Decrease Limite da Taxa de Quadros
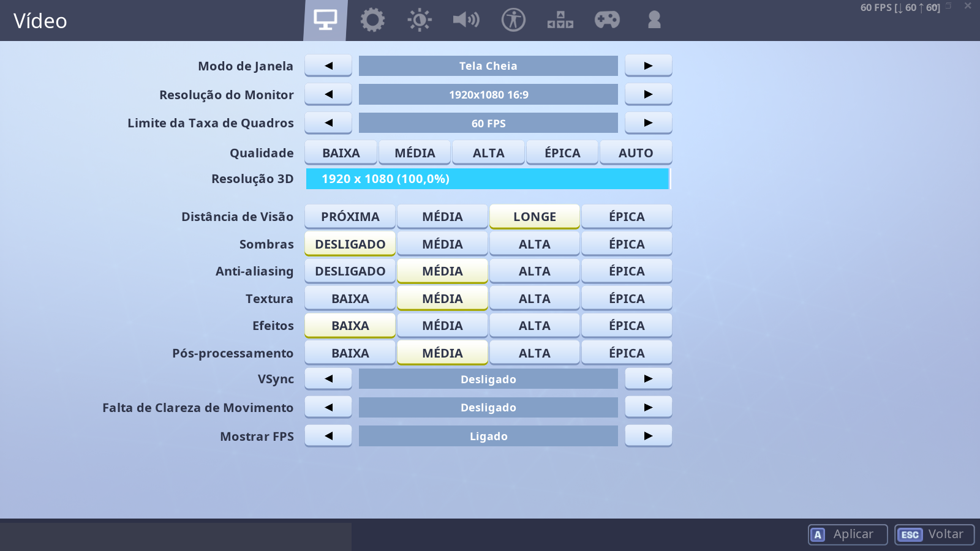This screenshot has height=551, width=980. tap(328, 123)
